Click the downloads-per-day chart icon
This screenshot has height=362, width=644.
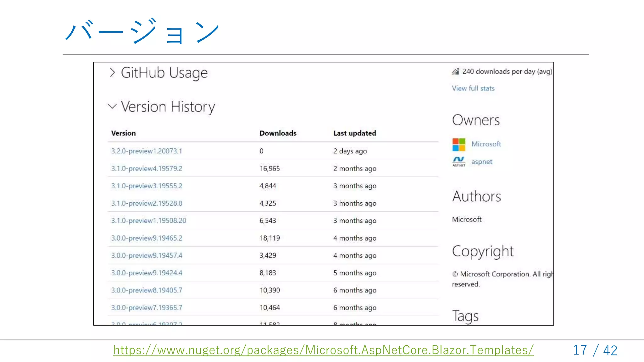pos(455,72)
